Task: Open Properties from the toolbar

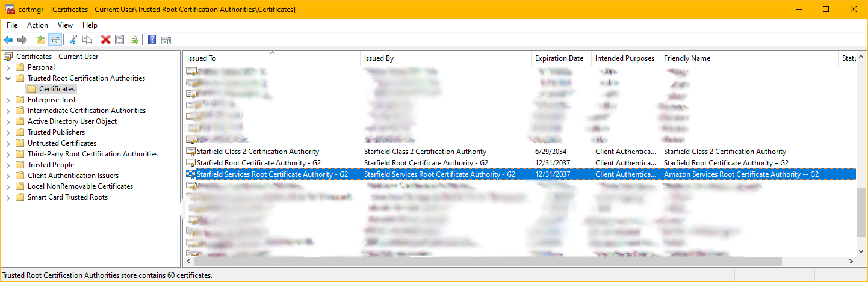Action: [x=120, y=40]
